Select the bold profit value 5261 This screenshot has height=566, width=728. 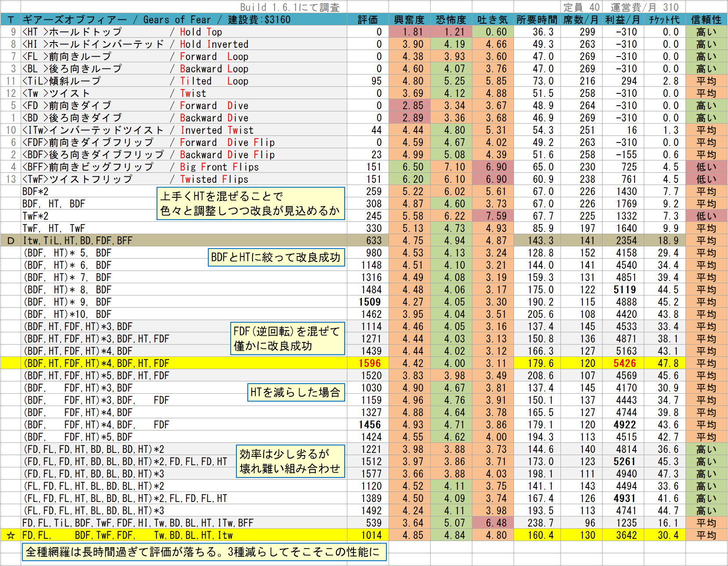[x=625, y=462]
